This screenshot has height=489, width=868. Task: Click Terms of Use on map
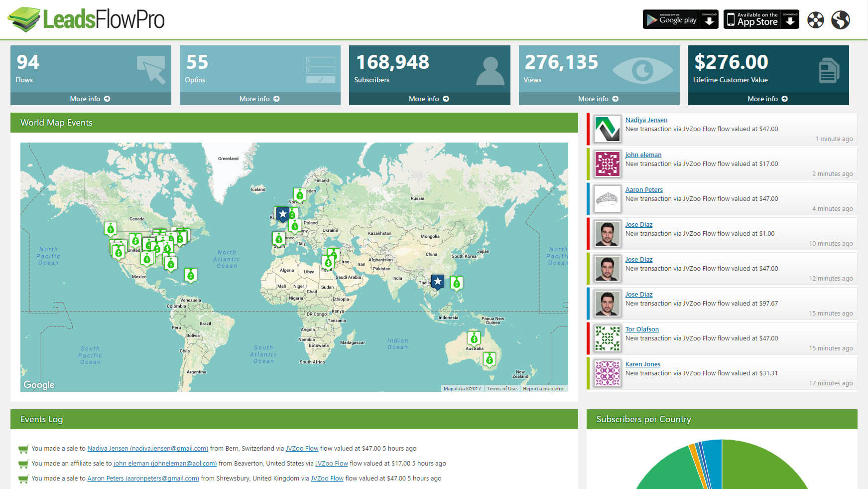click(502, 389)
